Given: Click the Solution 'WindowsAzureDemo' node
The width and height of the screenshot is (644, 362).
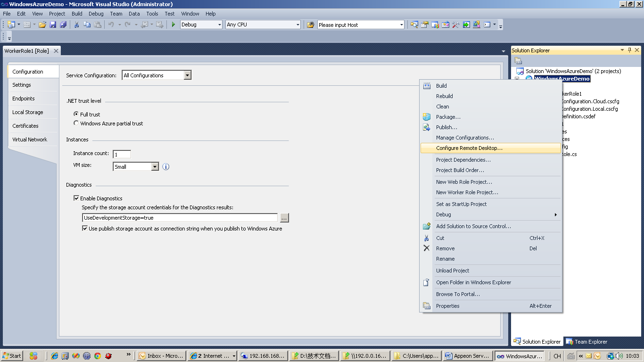Looking at the screenshot, I should tap(573, 71).
